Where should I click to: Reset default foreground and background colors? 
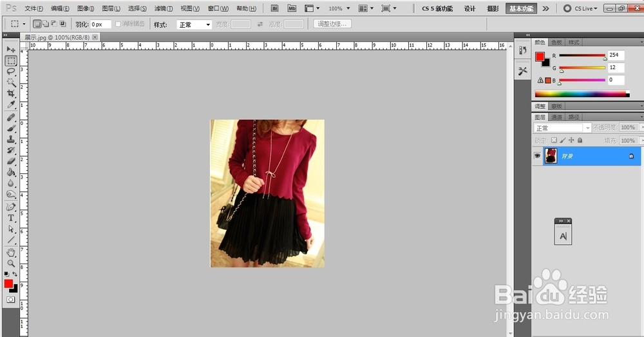[6, 274]
